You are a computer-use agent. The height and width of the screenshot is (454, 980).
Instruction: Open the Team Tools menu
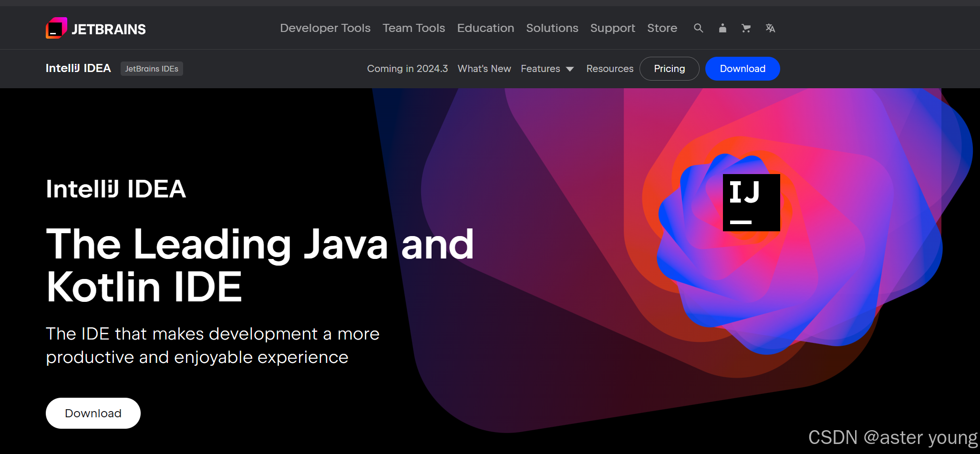click(414, 28)
